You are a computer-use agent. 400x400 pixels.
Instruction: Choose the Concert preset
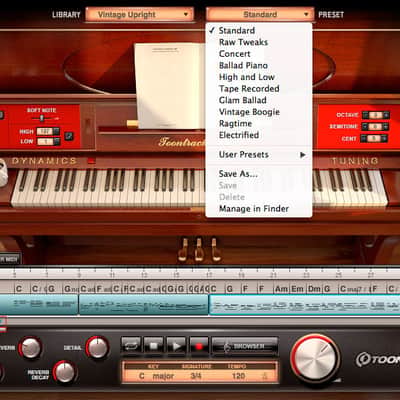pos(259,54)
